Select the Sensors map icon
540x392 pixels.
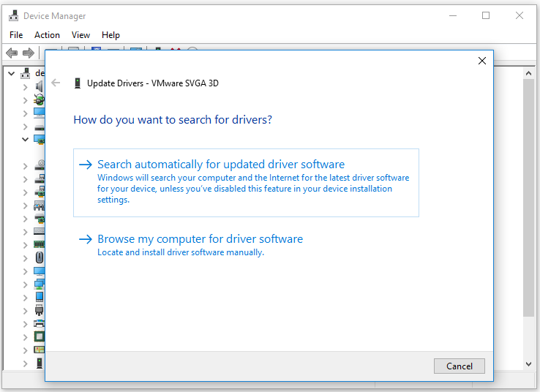(x=39, y=350)
